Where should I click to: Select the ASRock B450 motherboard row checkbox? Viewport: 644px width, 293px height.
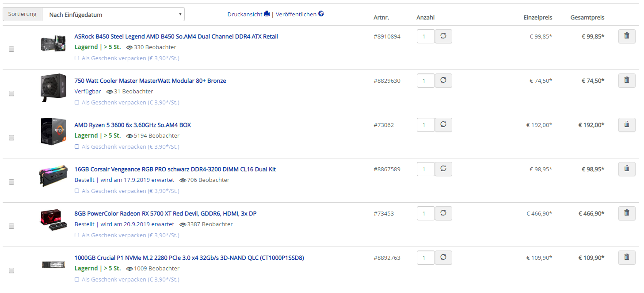point(11,49)
